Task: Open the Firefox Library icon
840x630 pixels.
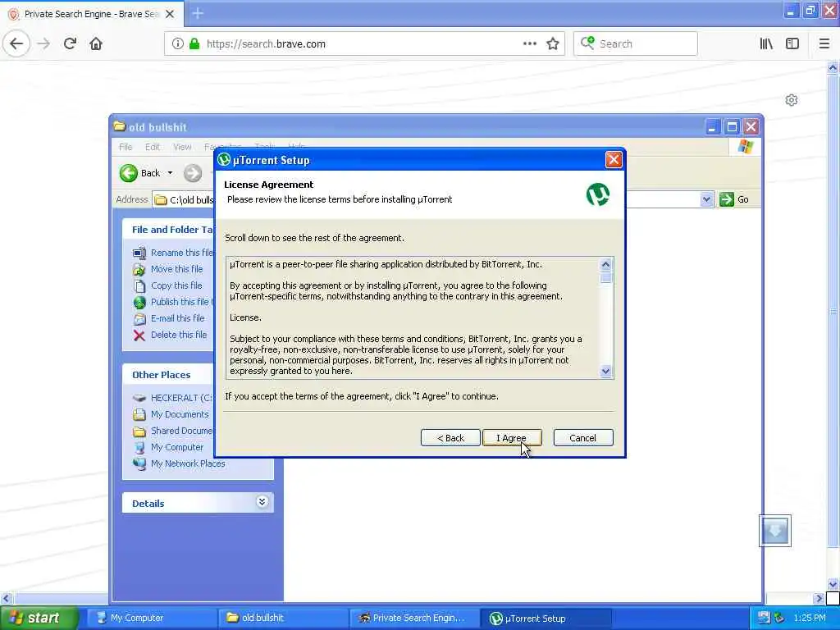Action: click(x=766, y=44)
